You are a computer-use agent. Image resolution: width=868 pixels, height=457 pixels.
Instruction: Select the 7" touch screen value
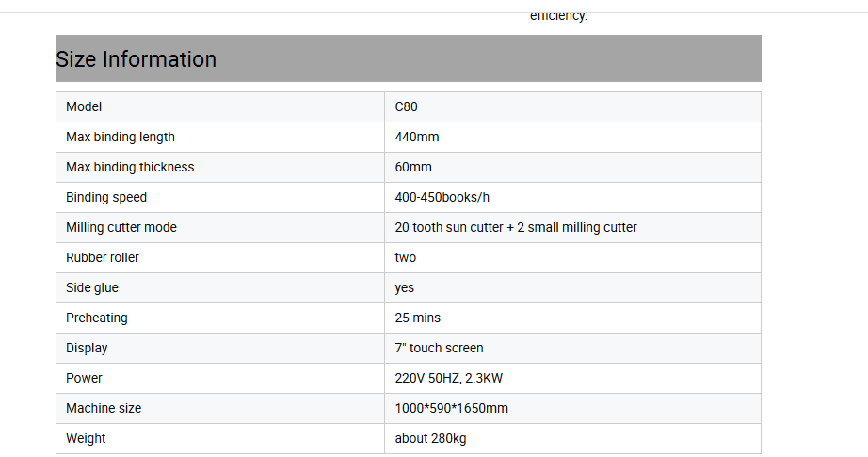[x=439, y=348]
